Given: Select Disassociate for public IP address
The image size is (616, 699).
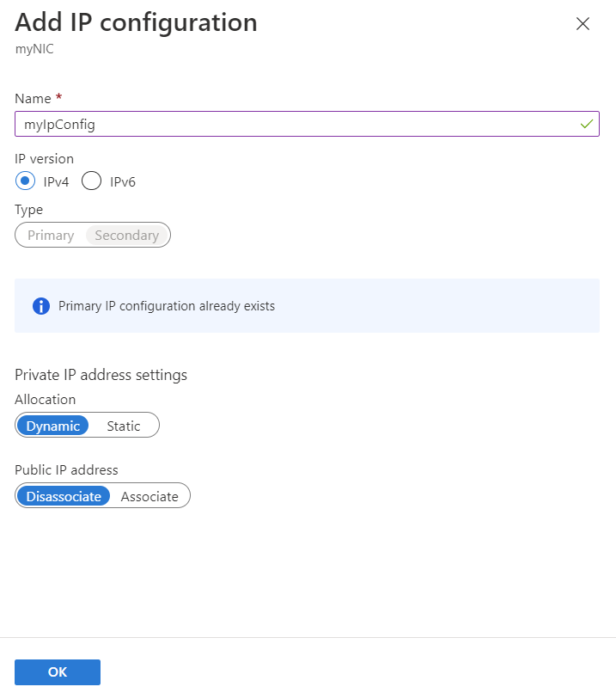Looking at the screenshot, I should coord(64,496).
